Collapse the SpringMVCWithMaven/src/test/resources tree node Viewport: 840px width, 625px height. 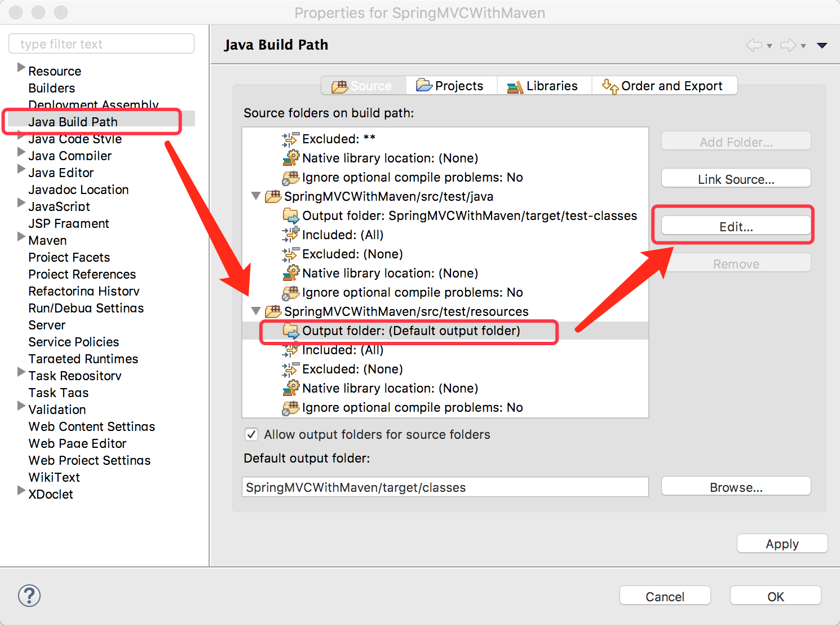tap(255, 311)
